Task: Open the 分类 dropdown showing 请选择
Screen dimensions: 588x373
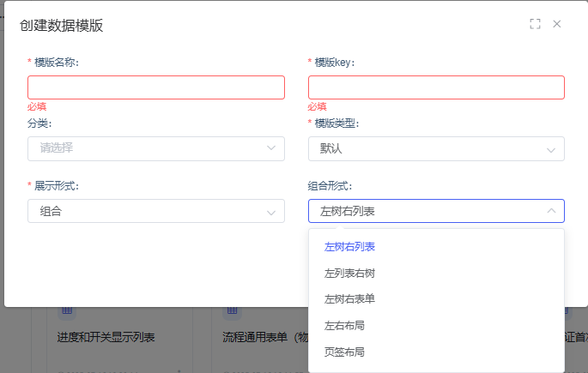Action: point(155,148)
